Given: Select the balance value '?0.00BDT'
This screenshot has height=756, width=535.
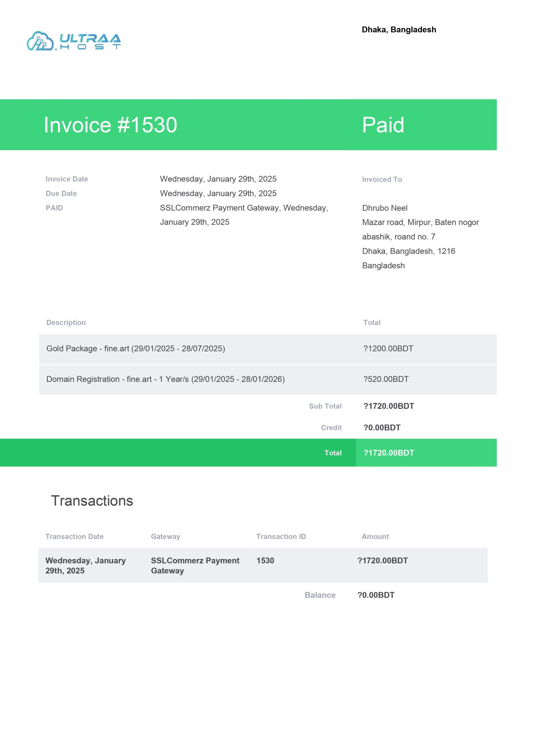Looking at the screenshot, I should (x=376, y=595).
